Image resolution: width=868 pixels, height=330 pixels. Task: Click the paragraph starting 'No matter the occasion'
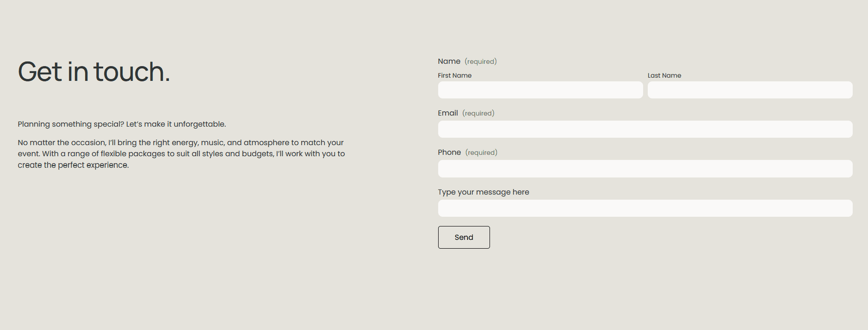[x=181, y=153]
